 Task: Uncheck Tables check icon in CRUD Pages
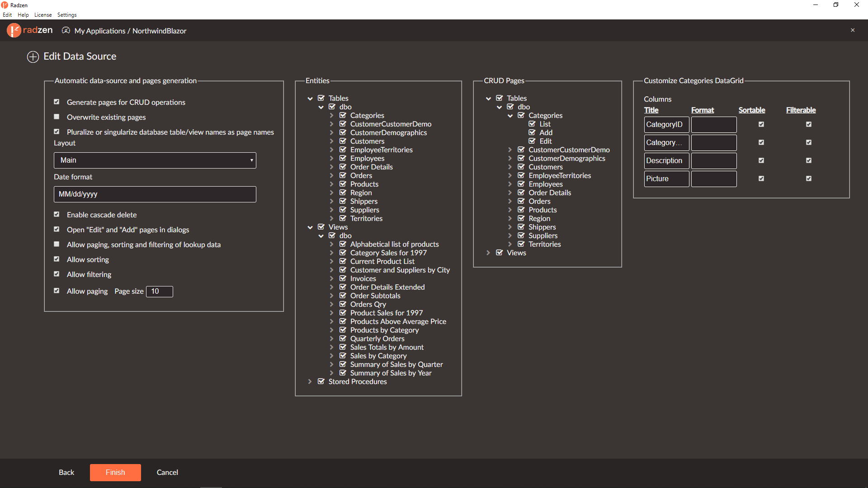pos(500,98)
